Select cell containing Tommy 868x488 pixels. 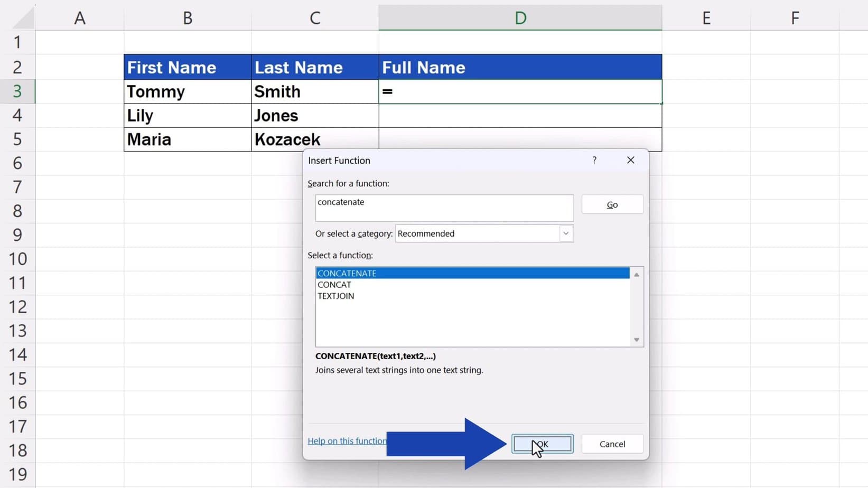(187, 91)
